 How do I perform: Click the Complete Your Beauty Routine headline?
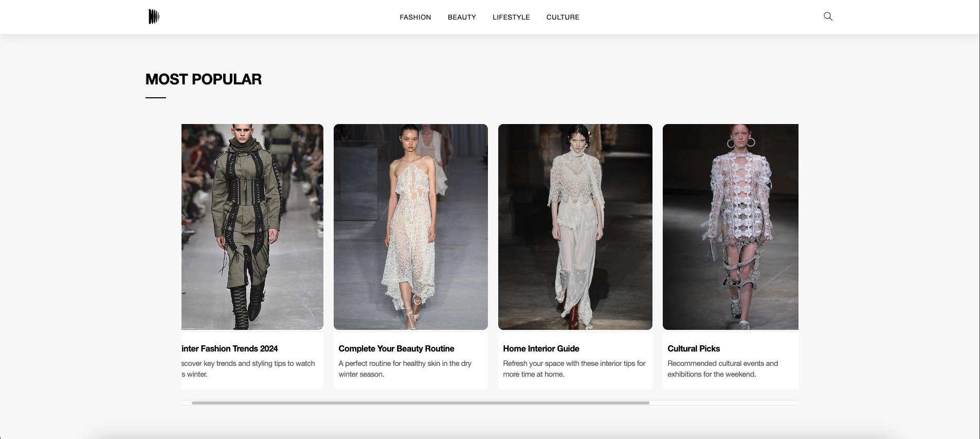[396, 348]
